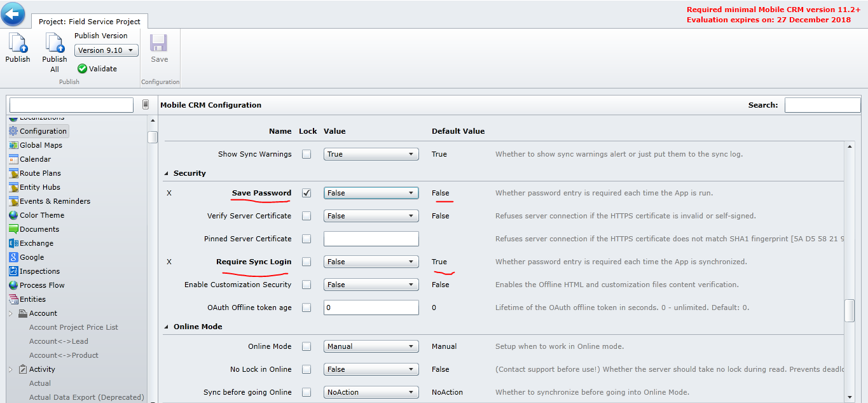Check the Verify Server Certificate lock checkbox
868x403 pixels.
pos(307,216)
